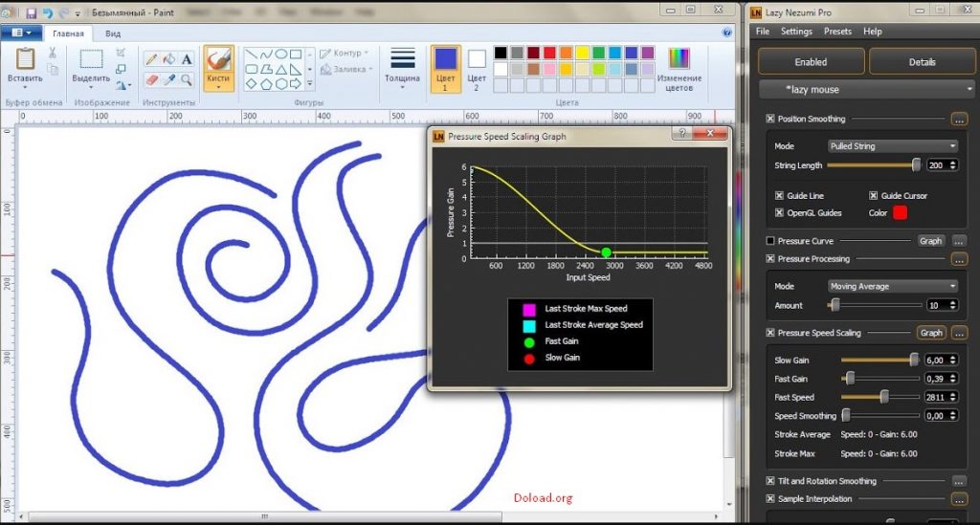The width and height of the screenshot is (980, 525).
Task: Expand the Paint file menu button
Action: tap(21, 33)
